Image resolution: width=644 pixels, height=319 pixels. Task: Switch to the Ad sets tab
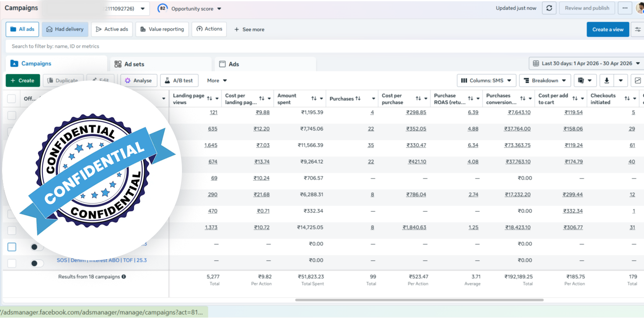[x=161, y=64]
